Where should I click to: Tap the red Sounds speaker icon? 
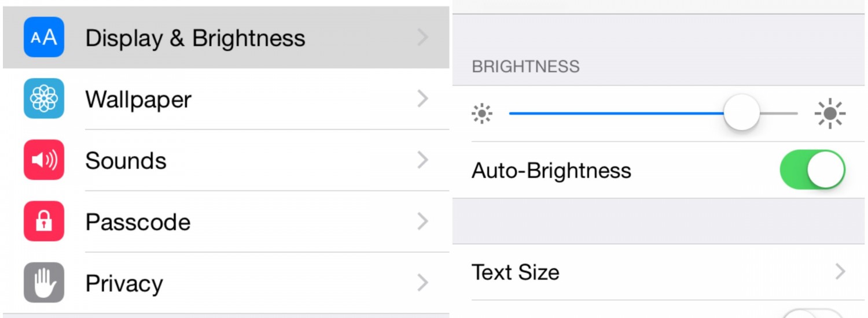(x=44, y=160)
